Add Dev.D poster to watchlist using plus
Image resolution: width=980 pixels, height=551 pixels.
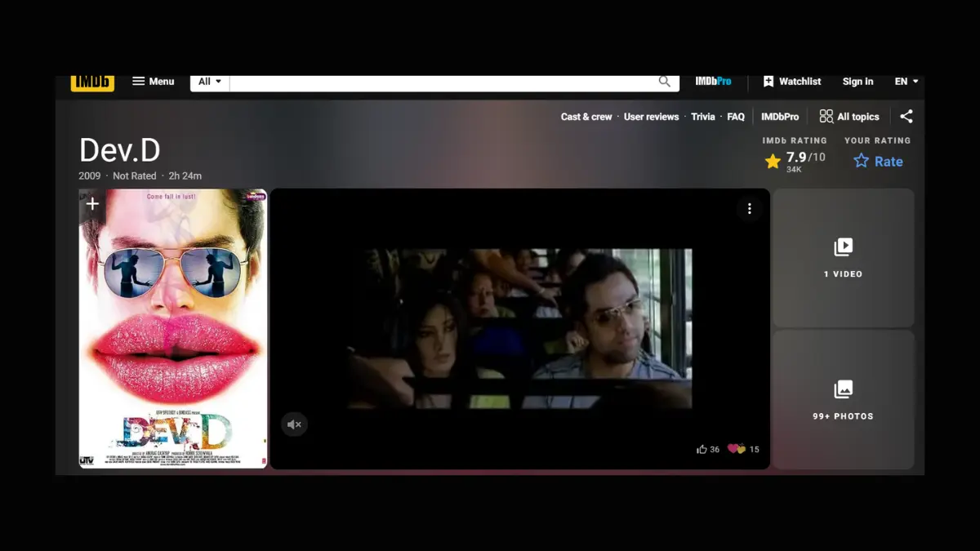coord(93,204)
